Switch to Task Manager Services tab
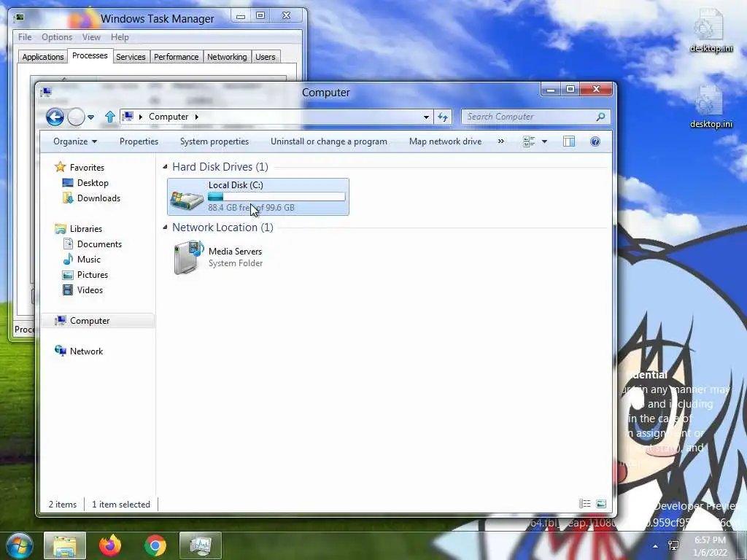The width and height of the screenshot is (747, 560). [x=131, y=57]
